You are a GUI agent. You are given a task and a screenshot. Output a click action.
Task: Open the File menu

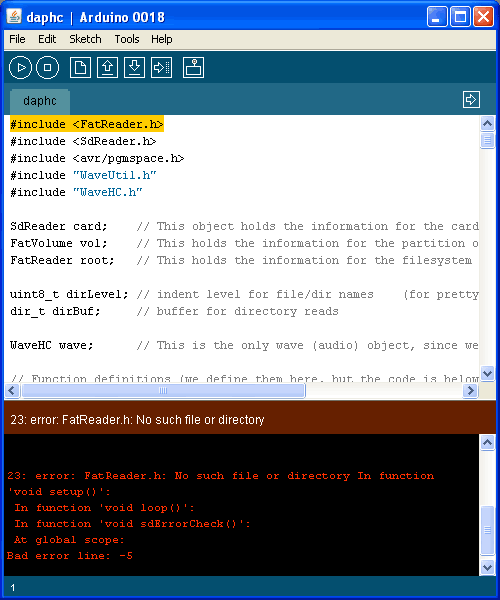(x=17, y=39)
